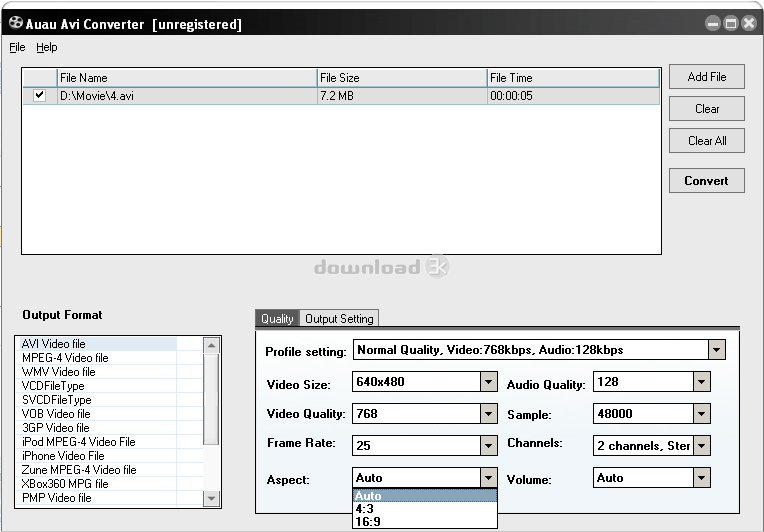Choose 4:3 in the Aspect list
The image size is (764, 532).
click(424, 509)
